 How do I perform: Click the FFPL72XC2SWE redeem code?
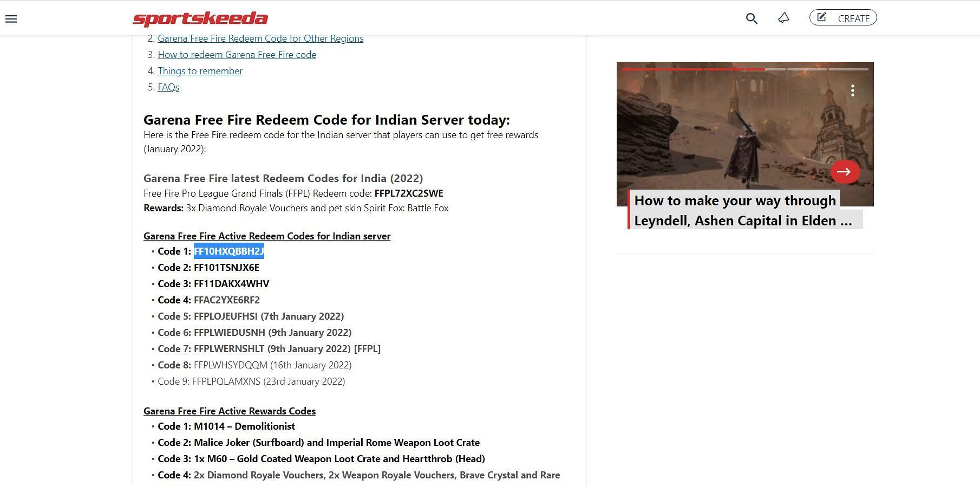click(x=409, y=193)
